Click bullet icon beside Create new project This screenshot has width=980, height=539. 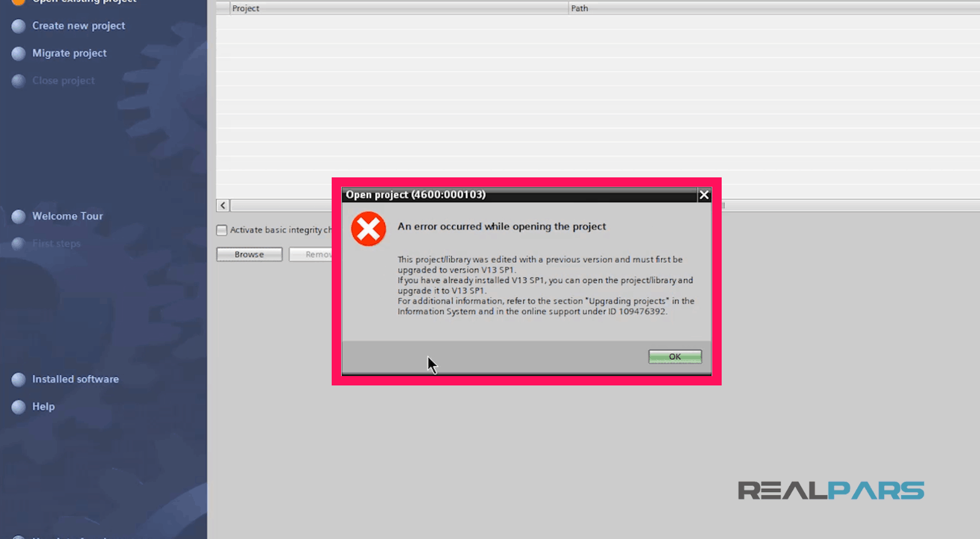(x=19, y=26)
